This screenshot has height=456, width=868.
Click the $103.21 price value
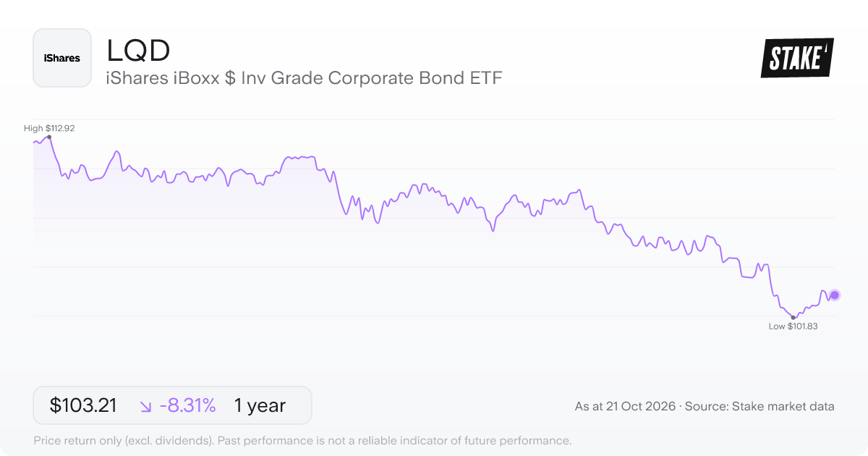click(83, 406)
